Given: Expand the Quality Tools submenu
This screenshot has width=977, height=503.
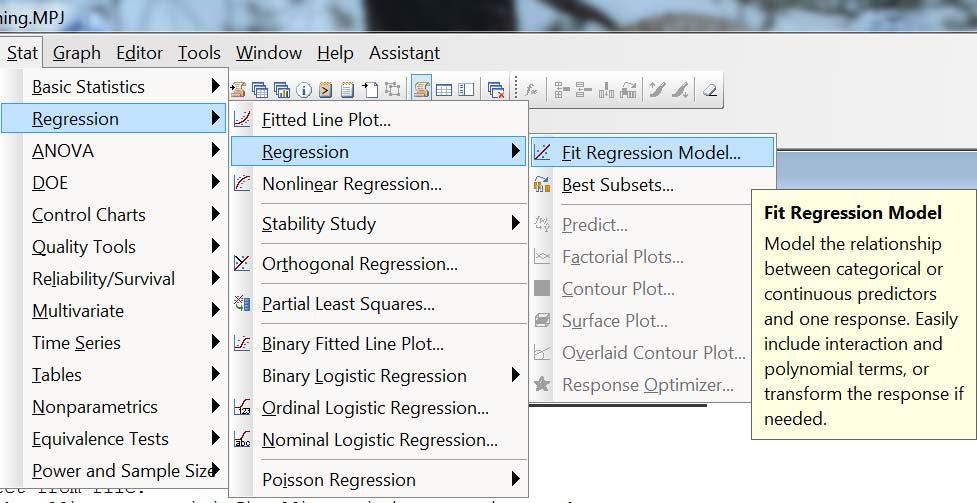Looking at the screenshot, I should pyautogui.click(x=113, y=247).
